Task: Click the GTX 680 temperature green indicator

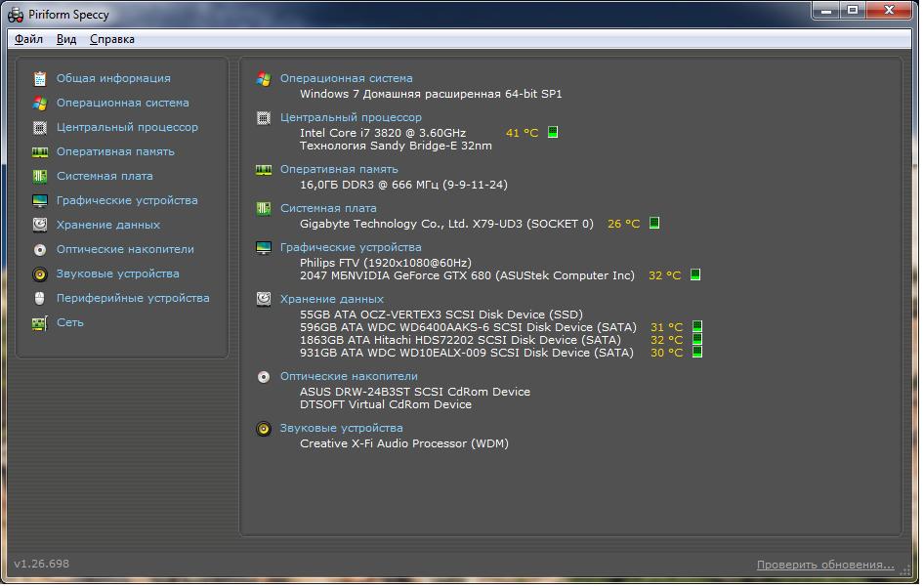Action: click(695, 274)
